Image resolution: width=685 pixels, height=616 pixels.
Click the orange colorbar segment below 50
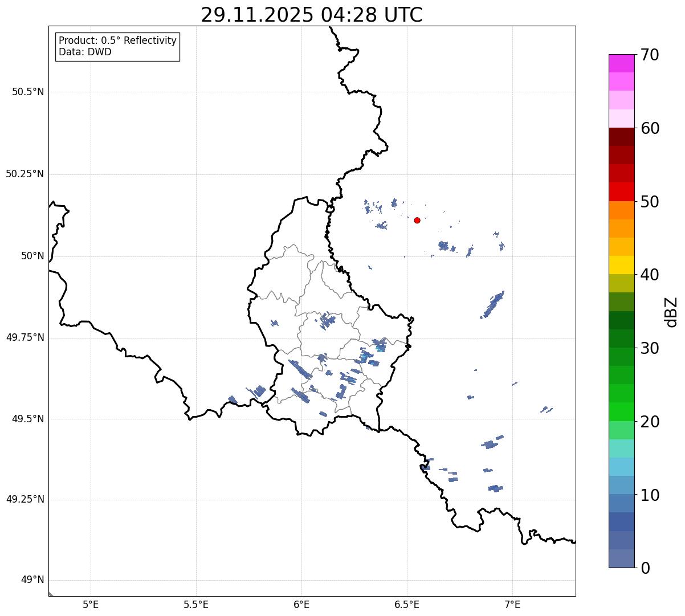(621, 210)
